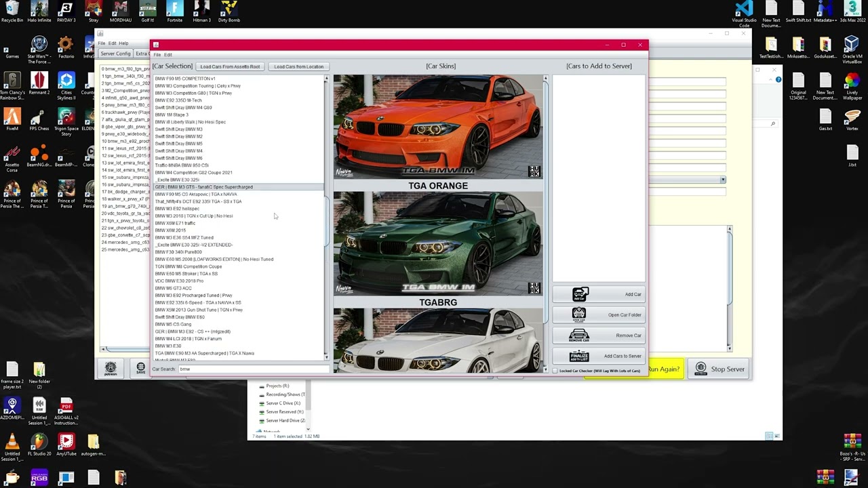Open the Hitman 3 desktop shortcut
Viewport: 868px width, 488px height.
click(201, 12)
